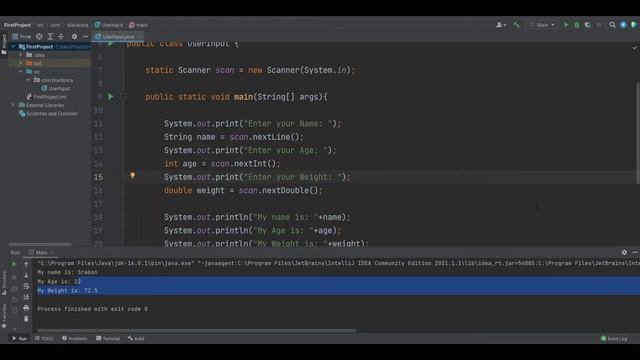Image resolution: width=640 pixels, height=360 pixels.
Task: Click Up the Stack Trace arrow
Action: pyautogui.click(x=26, y=264)
